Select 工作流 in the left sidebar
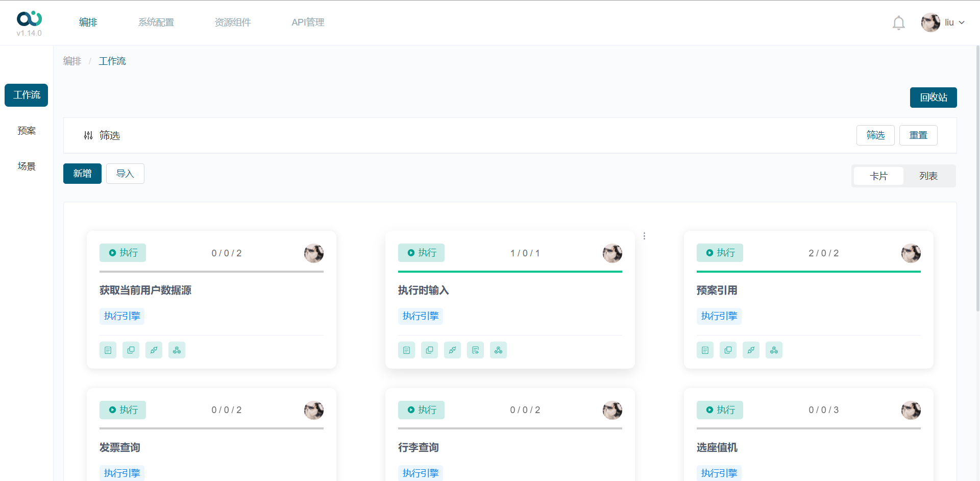This screenshot has width=980, height=481. (27, 95)
